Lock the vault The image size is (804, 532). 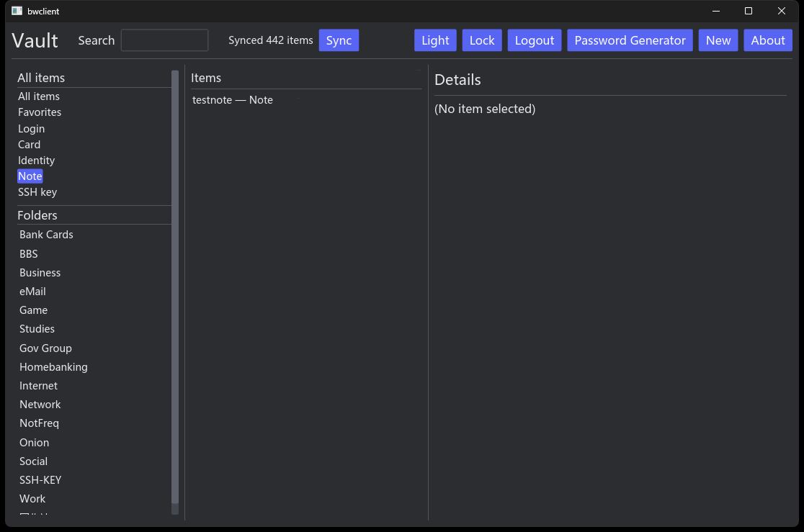pos(481,40)
